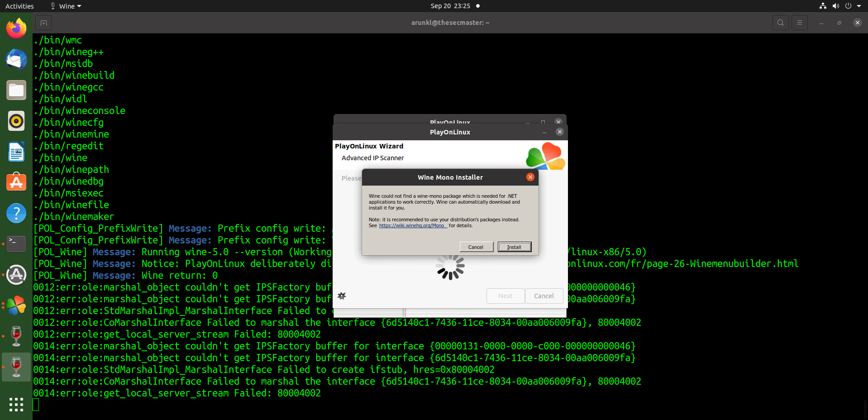Open terminal hamburger menu
The height and width of the screenshot is (420, 868).
point(800,23)
